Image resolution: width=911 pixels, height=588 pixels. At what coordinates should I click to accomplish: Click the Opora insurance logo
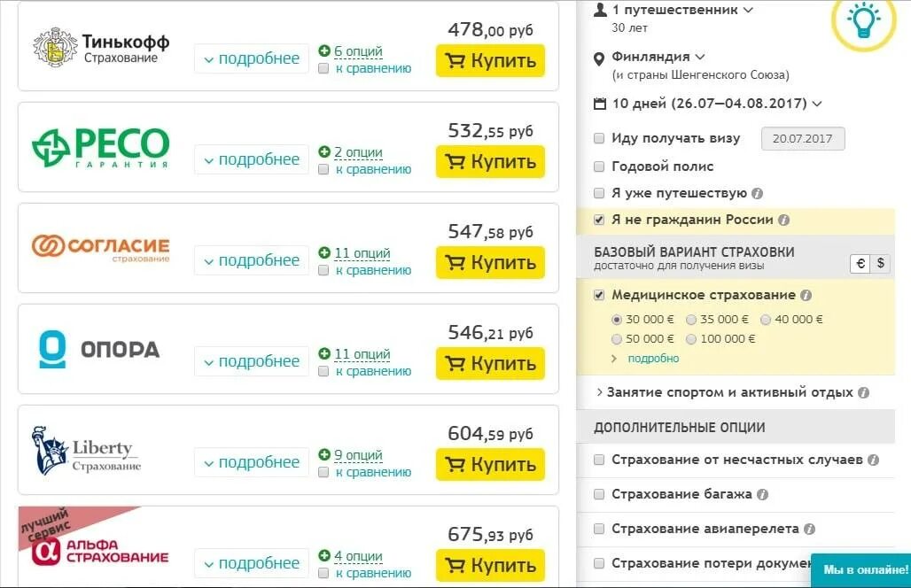click(99, 349)
